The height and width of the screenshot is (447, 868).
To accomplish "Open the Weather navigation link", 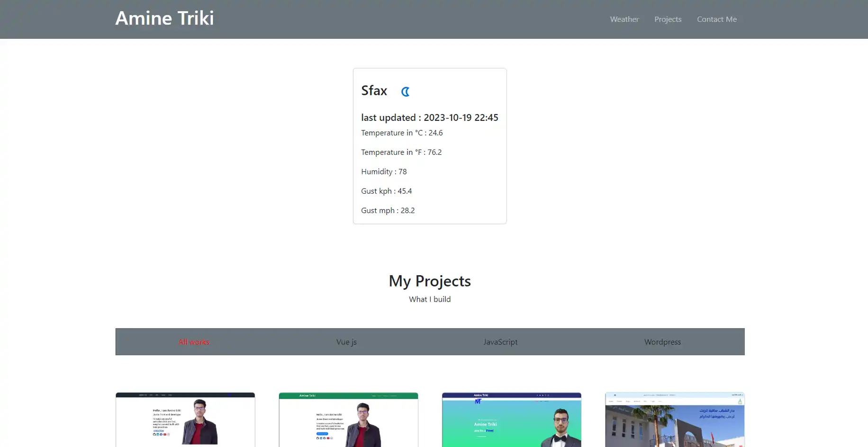I will coord(624,19).
